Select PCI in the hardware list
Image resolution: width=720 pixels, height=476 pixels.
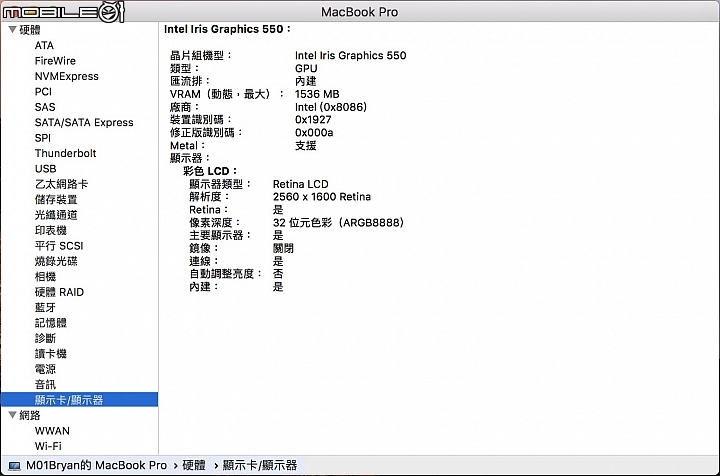[x=43, y=91]
